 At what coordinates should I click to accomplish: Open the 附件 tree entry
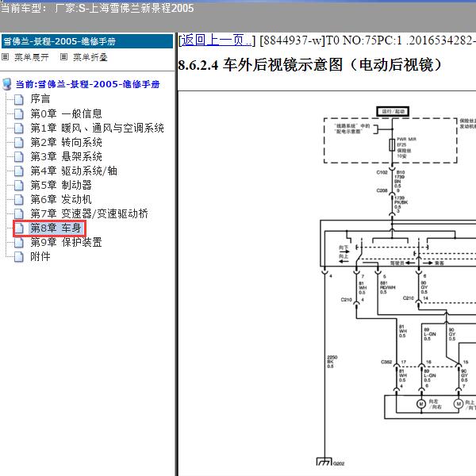pos(40,256)
